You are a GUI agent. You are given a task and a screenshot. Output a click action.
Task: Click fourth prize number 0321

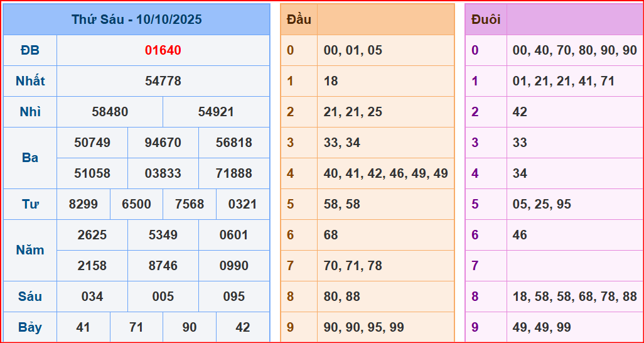pos(243,204)
